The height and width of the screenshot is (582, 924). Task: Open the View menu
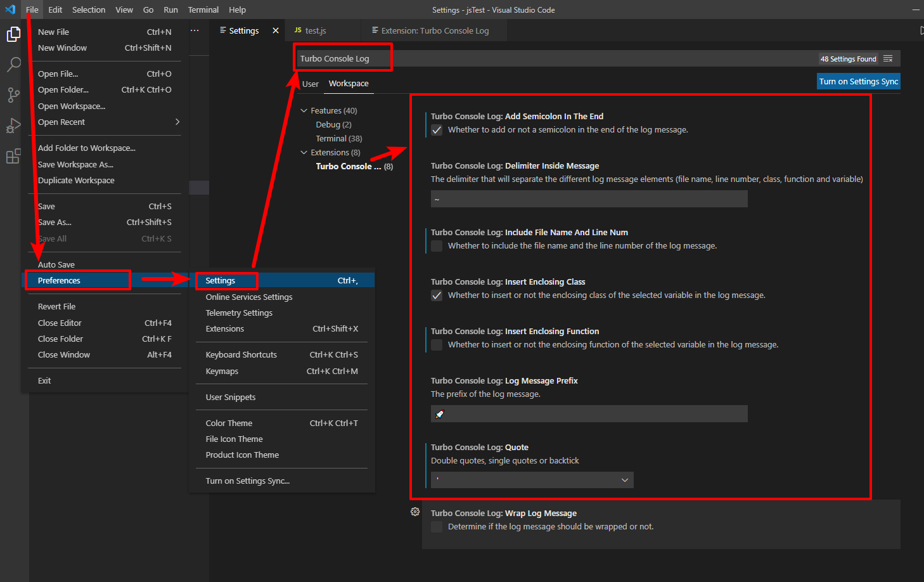(124, 10)
